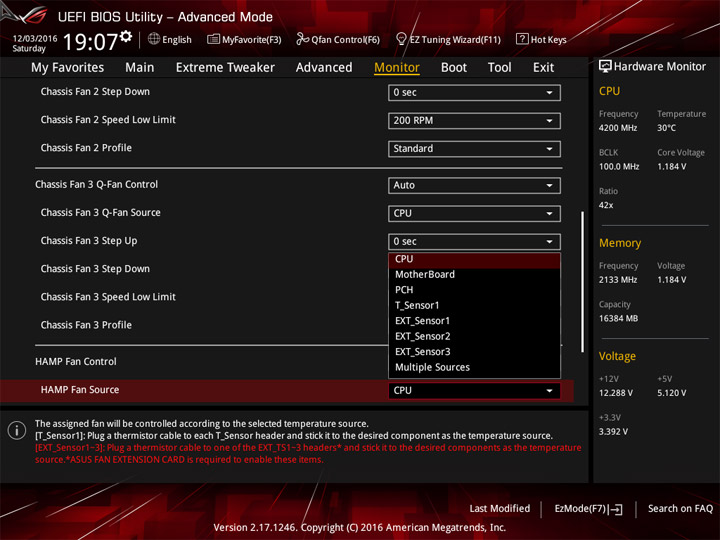Click Last Modified button

pyautogui.click(x=500, y=509)
